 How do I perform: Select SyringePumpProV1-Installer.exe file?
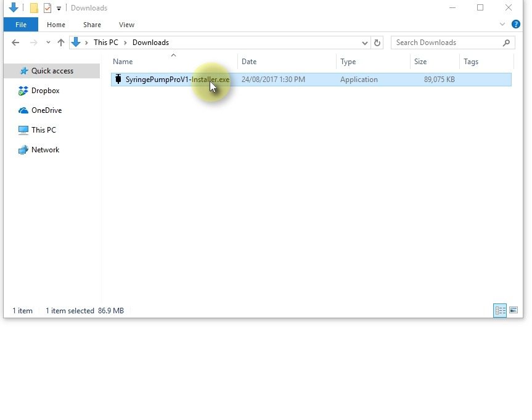tap(311, 80)
